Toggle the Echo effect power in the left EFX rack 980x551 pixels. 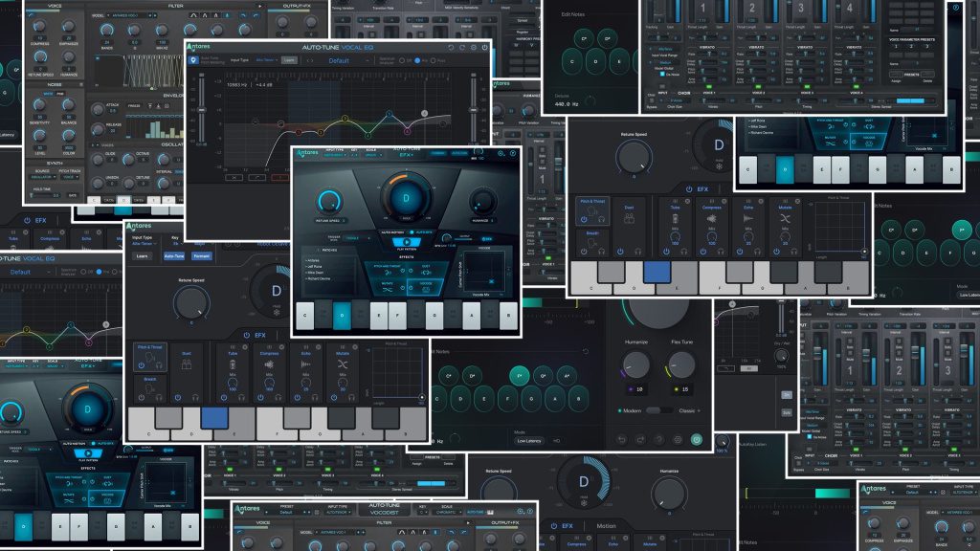tap(297, 397)
